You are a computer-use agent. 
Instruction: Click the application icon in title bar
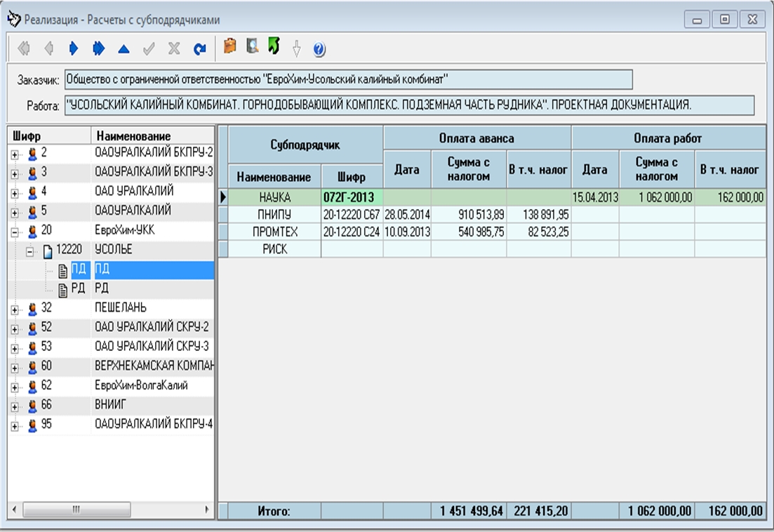click(14, 19)
